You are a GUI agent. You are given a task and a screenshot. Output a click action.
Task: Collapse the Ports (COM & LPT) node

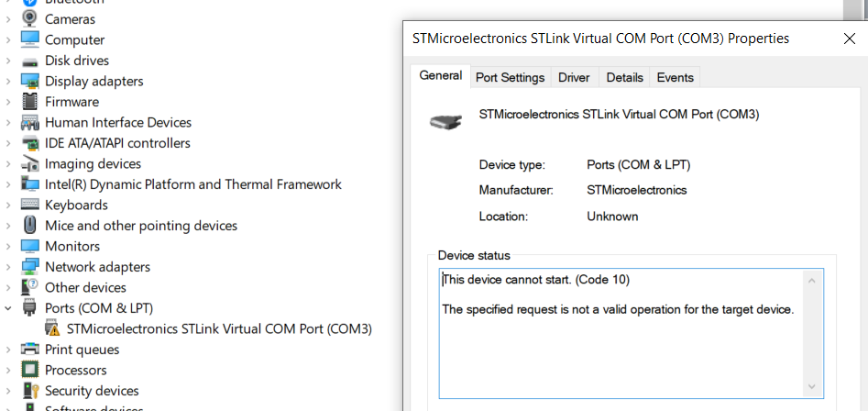7,308
